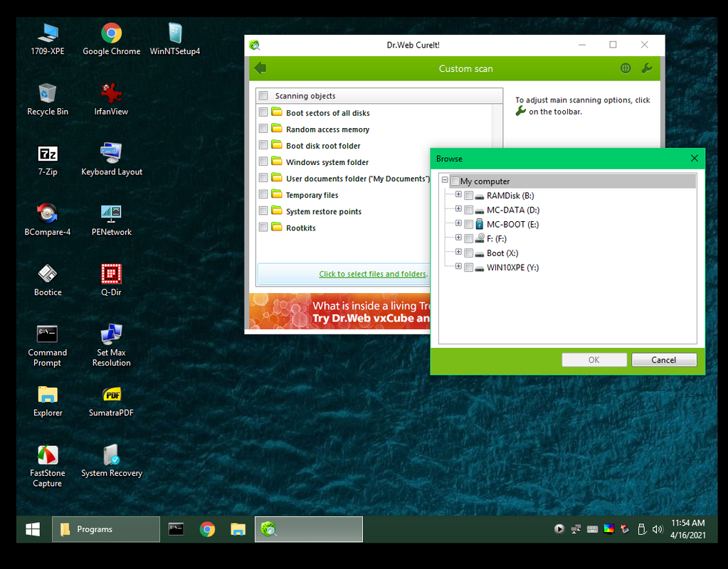Check the MC-DATA (D:) drive checkbox
The height and width of the screenshot is (569, 728).
(469, 211)
